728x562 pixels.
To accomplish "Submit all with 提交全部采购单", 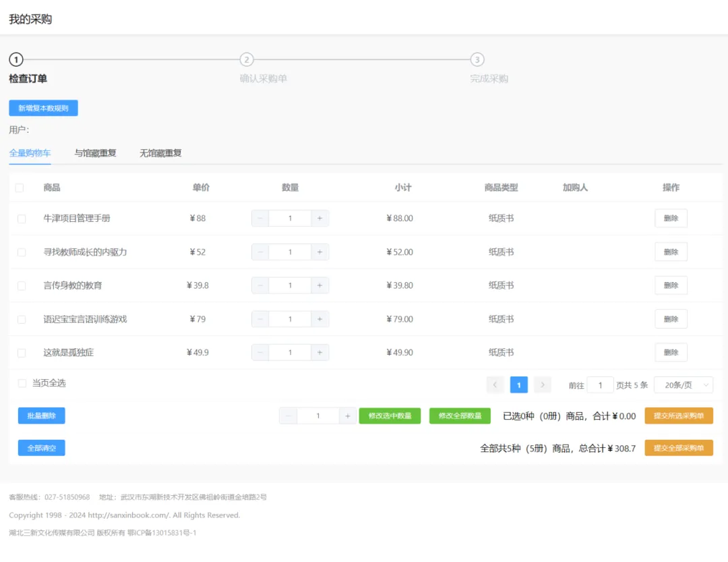I will (679, 448).
